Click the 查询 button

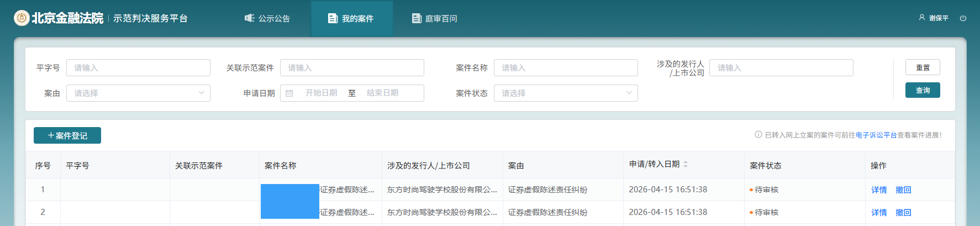[923, 90]
